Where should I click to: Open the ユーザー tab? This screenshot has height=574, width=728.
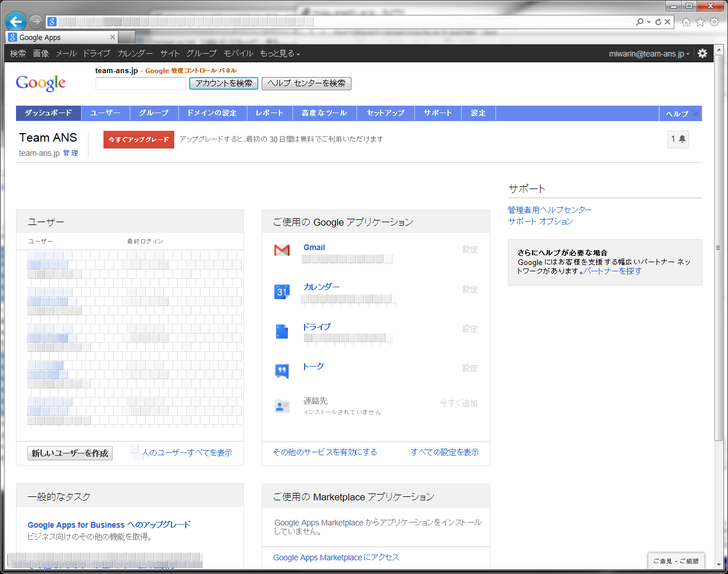coord(106,113)
